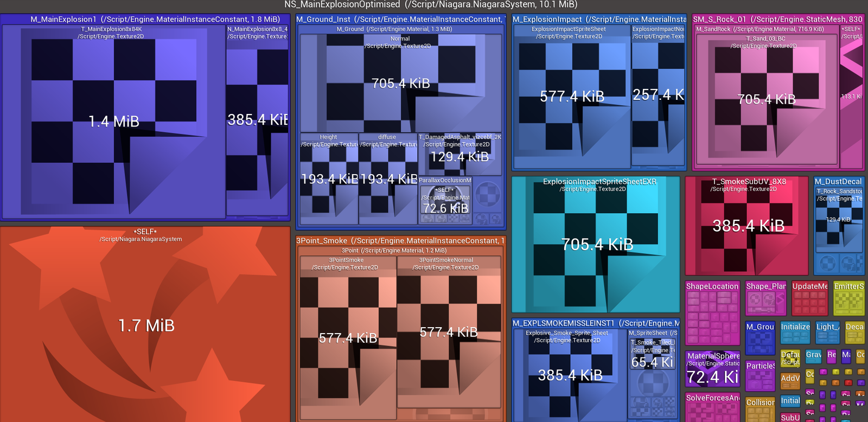
Task: Click the M_SpriteSheet node label
Action: (653, 333)
